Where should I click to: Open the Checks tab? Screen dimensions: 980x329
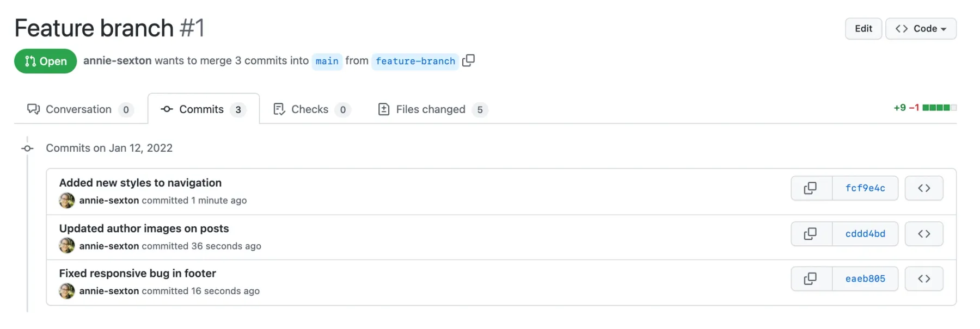311,109
